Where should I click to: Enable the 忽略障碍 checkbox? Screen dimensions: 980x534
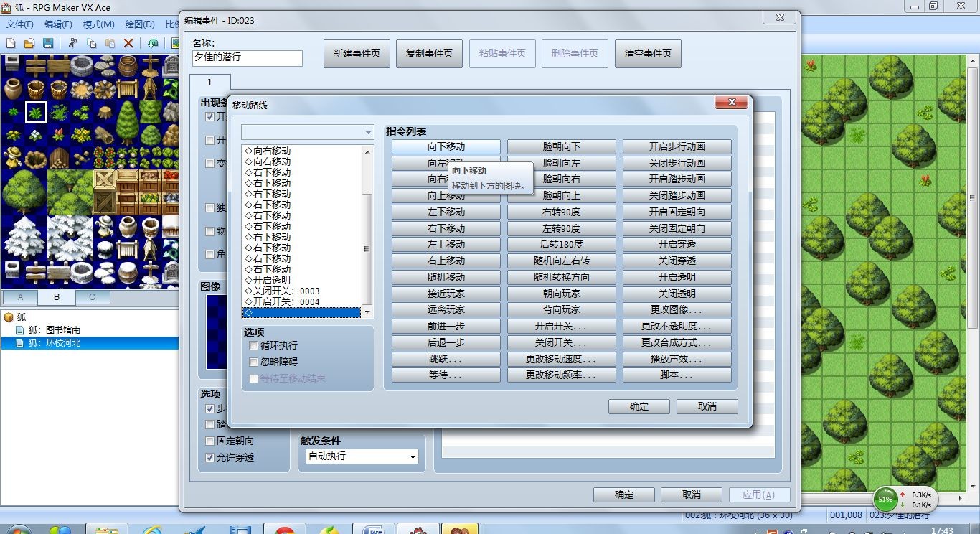tap(253, 362)
